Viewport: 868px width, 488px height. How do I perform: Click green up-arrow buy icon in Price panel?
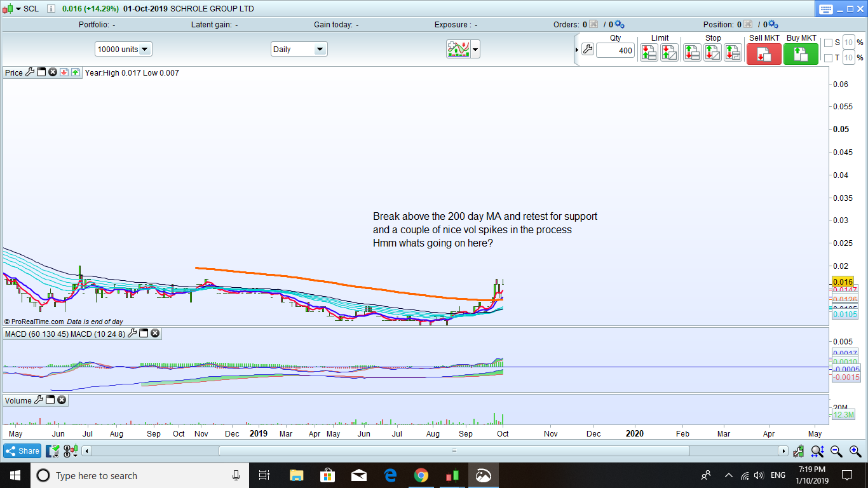76,72
